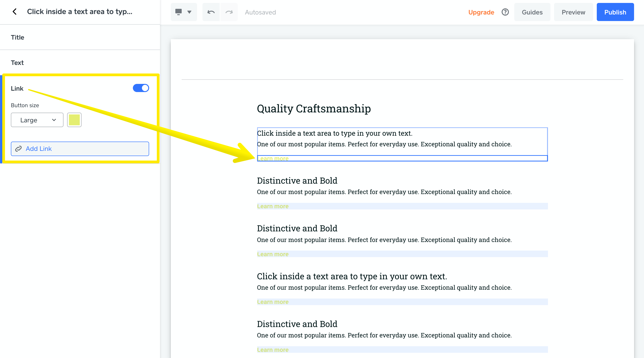Open the Button size dropdown showing Large

pyautogui.click(x=37, y=120)
